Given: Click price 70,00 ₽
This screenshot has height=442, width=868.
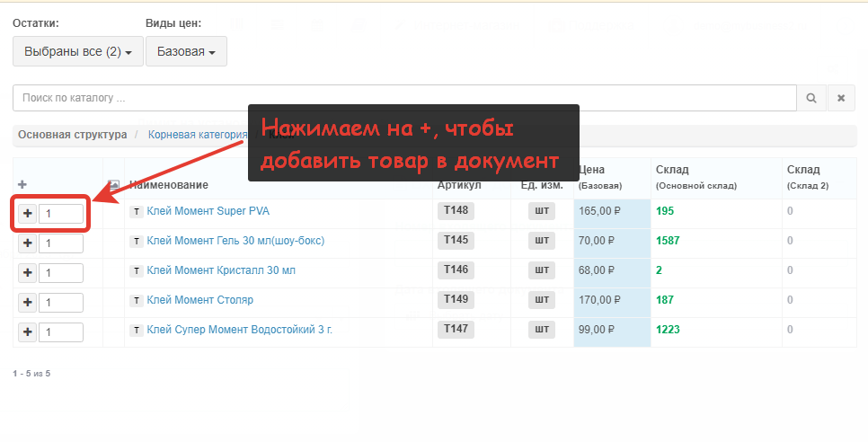Looking at the screenshot, I should point(597,241).
